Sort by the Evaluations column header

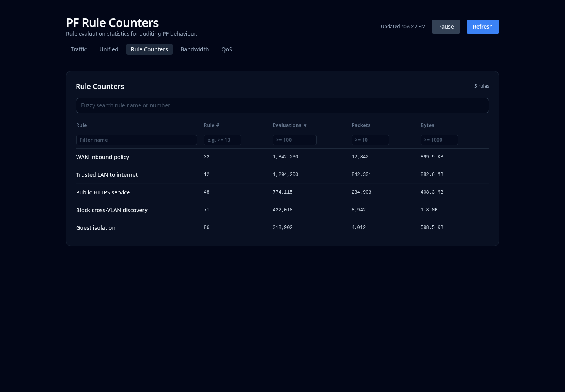point(290,125)
